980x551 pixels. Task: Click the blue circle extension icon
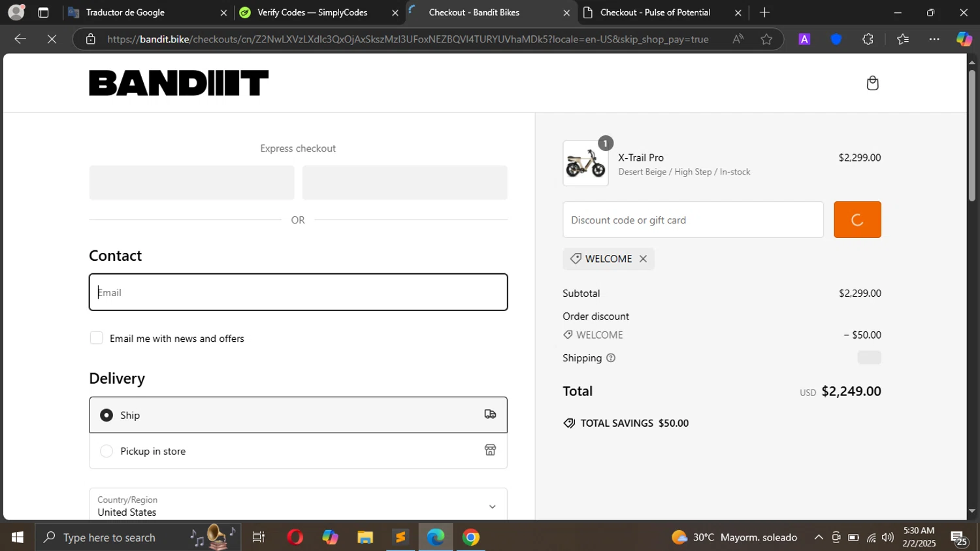pyautogui.click(x=836, y=39)
